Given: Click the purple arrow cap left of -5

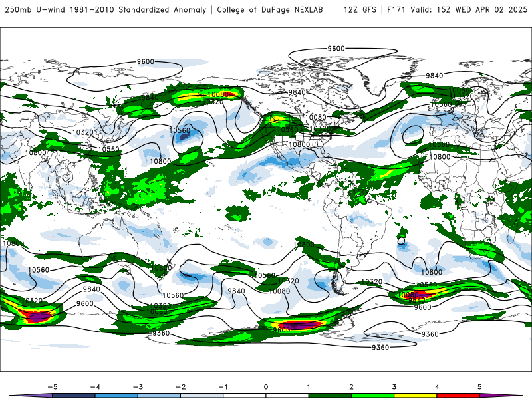Looking at the screenshot, I should pyautogui.click(x=32, y=396).
